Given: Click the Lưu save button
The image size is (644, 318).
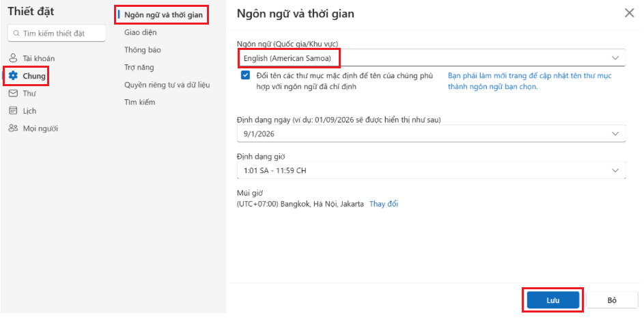Looking at the screenshot, I should (553, 300).
